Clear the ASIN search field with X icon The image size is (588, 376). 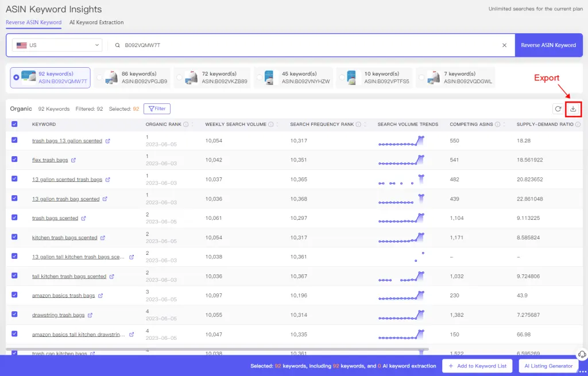point(504,45)
